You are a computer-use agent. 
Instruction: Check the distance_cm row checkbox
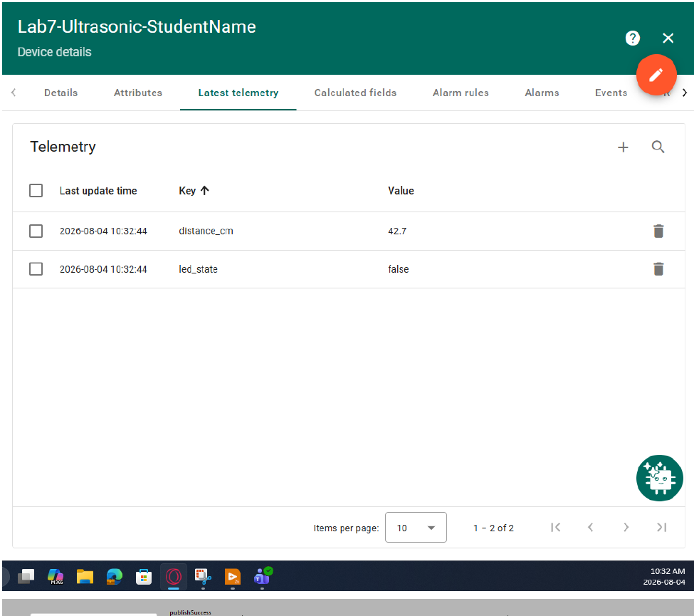tap(36, 231)
